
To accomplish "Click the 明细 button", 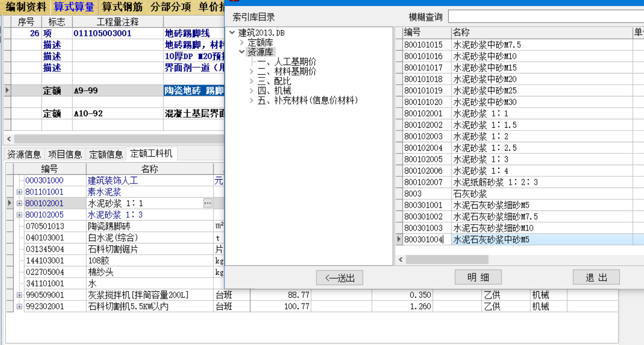I will [x=478, y=277].
